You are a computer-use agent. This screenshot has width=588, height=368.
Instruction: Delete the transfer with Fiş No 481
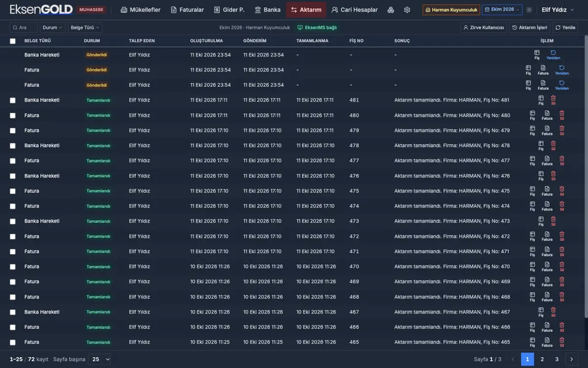[x=553, y=100]
